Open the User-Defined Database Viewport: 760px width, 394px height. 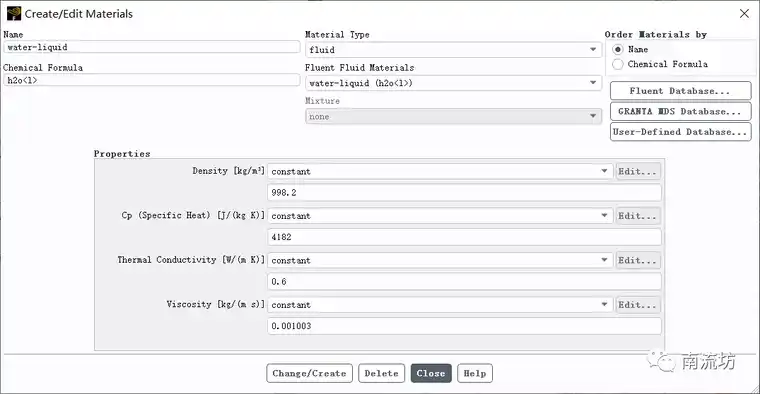pyautogui.click(x=681, y=132)
